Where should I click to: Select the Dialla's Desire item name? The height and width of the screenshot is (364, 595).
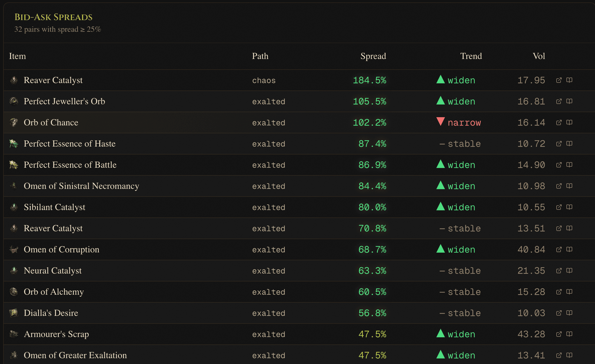pyautogui.click(x=51, y=313)
